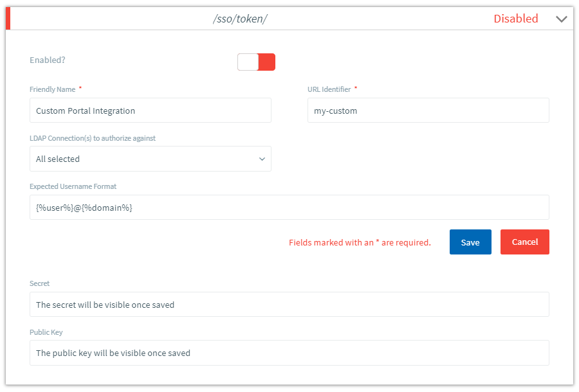Image resolution: width=579 pixels, height=392 pixels.
Task: Click the /sso/token/ header title
Action: point(240,19)
